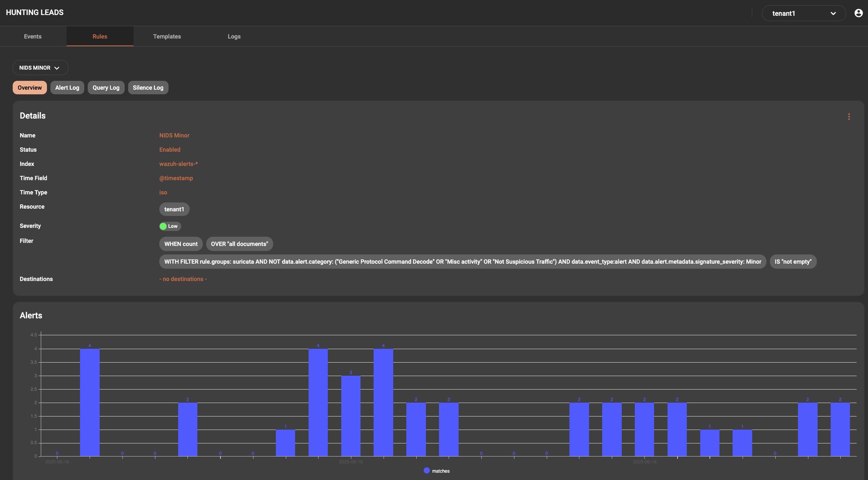Click the WHEN count filter chip
Screen dimensions: 868x480
pos(181,244)
